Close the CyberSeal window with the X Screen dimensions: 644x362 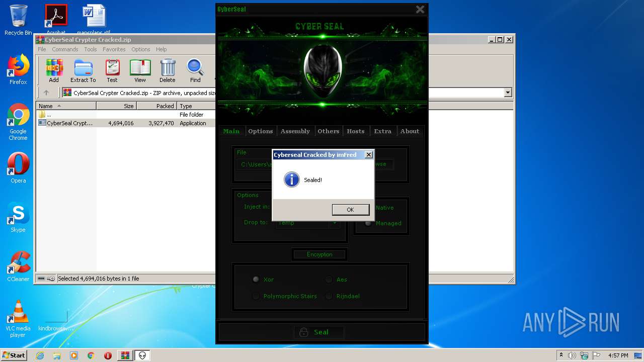pyautogui.click(x=420, y=9)
